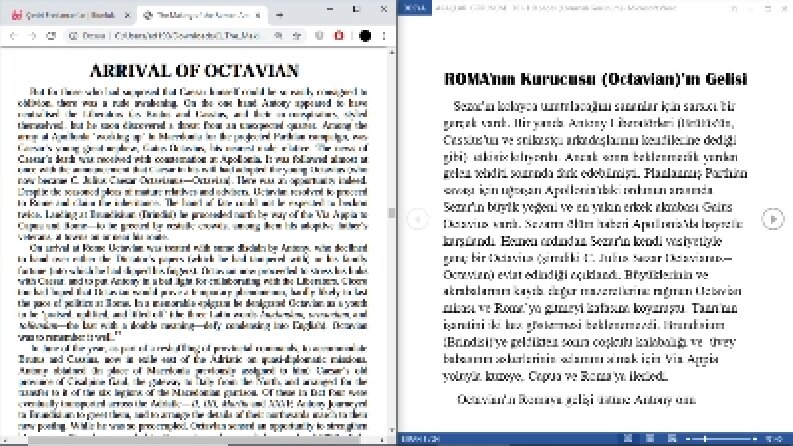
Task: Click the Chrome horizontal scrollbar
Action: [x=194, y=440]
